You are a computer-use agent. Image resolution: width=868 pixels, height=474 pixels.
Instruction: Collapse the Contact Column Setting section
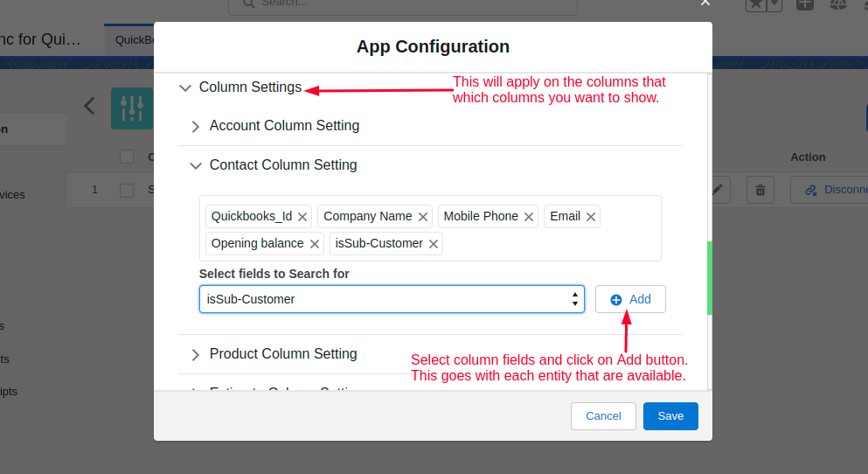(196, 165)
